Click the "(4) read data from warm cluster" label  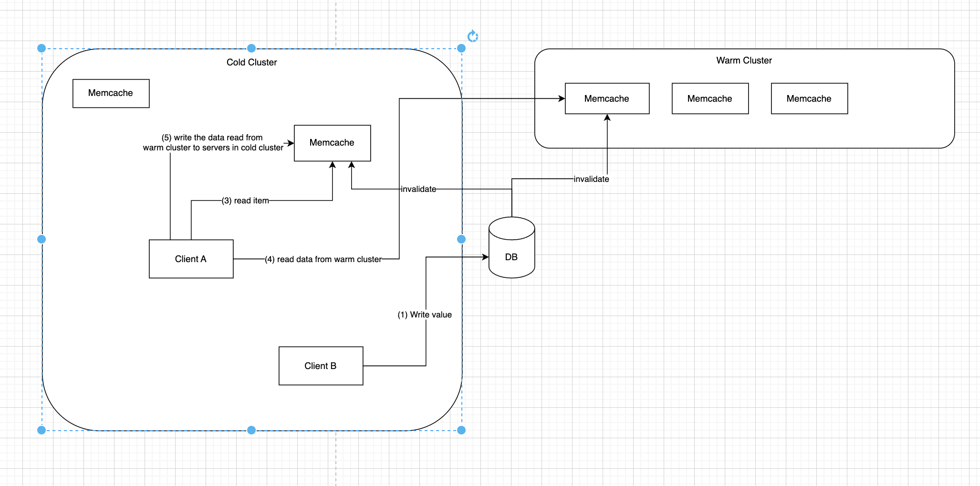point(323,259)
